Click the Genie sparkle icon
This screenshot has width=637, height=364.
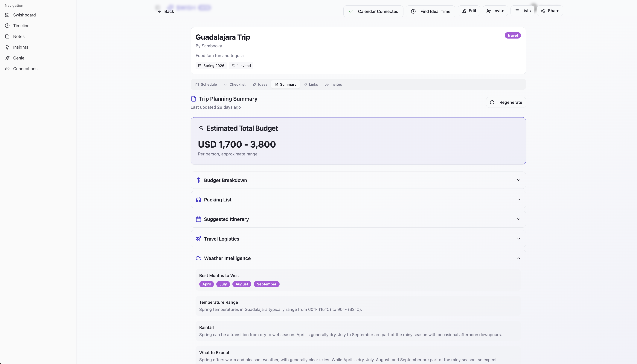coord(7,58)
